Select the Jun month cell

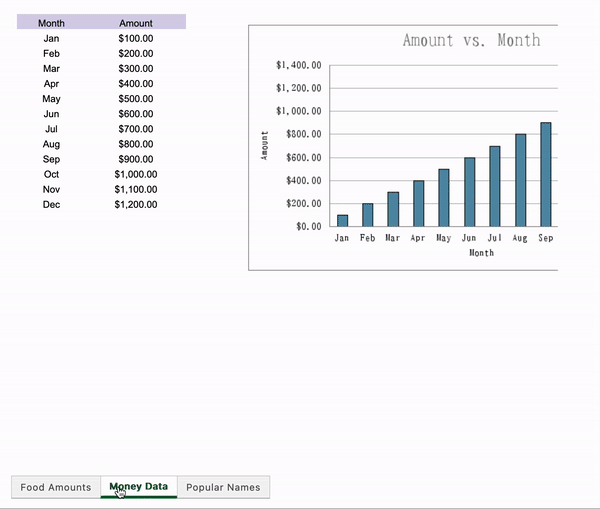coord(51,114)
